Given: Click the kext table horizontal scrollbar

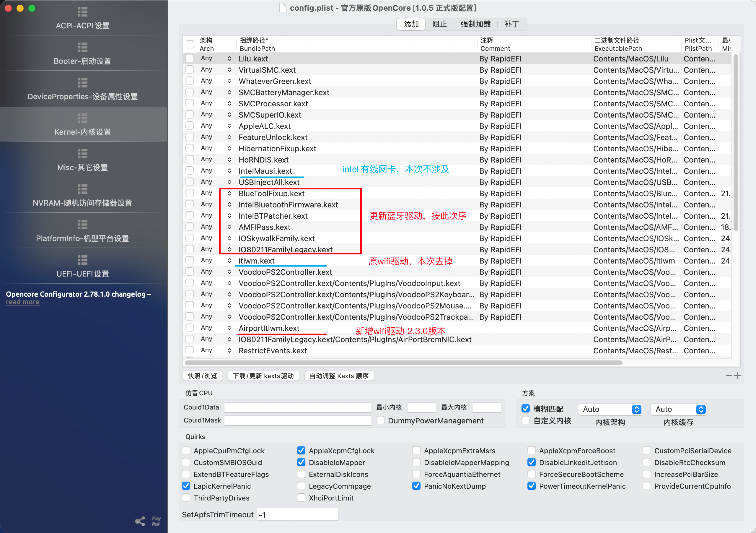Looking at the screenshot, I should coord(404,363).
